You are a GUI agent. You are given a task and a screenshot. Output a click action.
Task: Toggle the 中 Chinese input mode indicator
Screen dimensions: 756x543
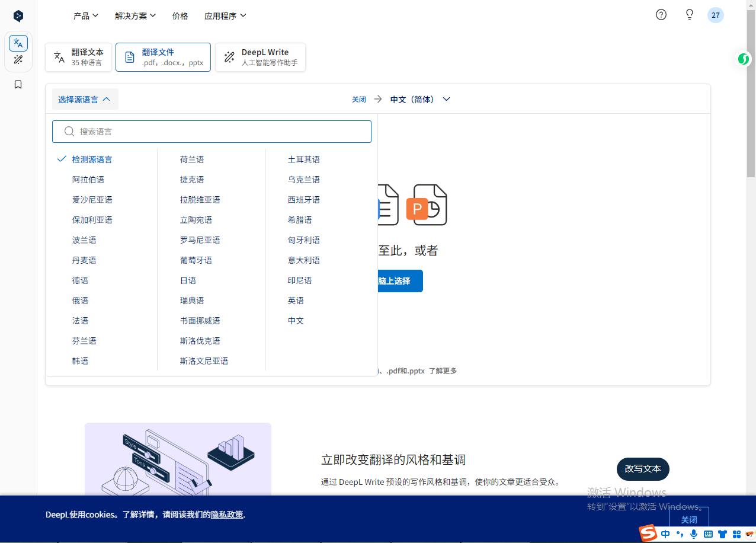tap(665, 534)
